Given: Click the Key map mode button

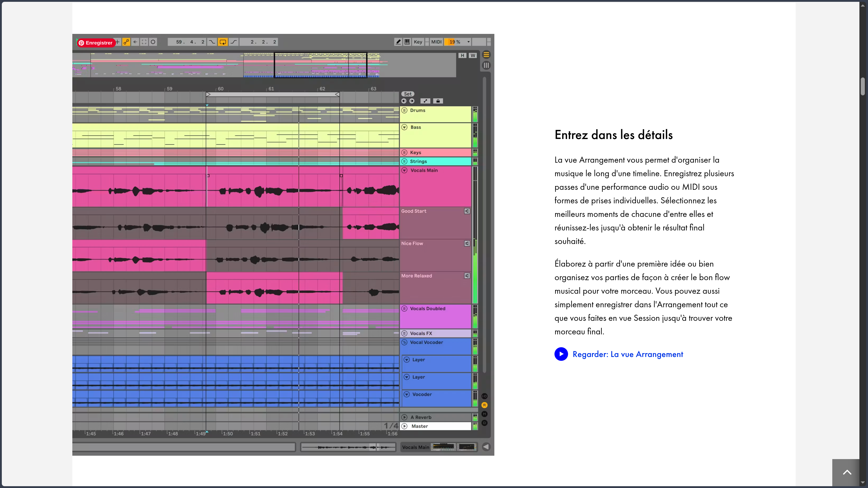Looking at the screenshot, I should pos(418,42).
